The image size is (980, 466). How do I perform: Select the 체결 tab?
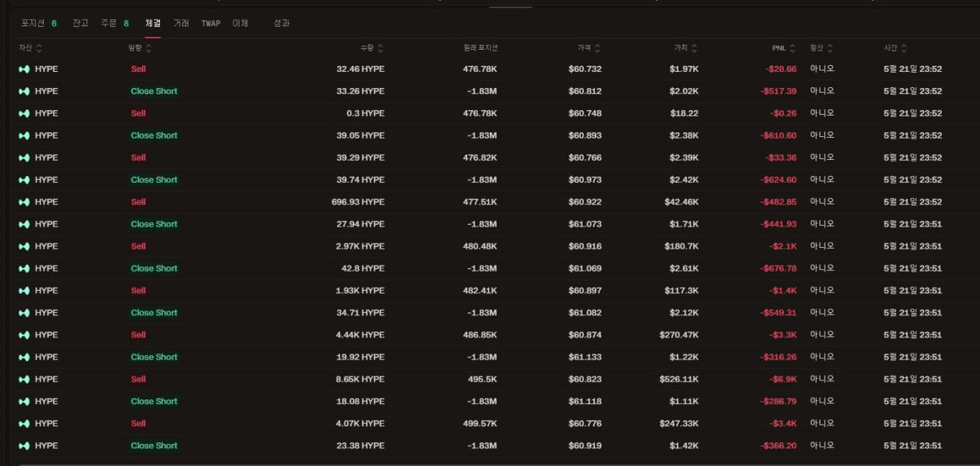(x=153, y=24)
